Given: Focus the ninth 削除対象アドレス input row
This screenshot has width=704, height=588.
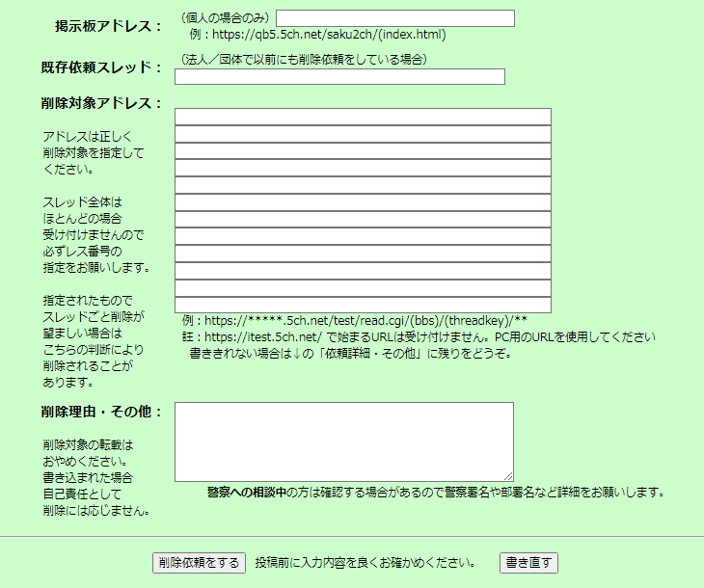Looking at the screenshot, I should (363, 254).
